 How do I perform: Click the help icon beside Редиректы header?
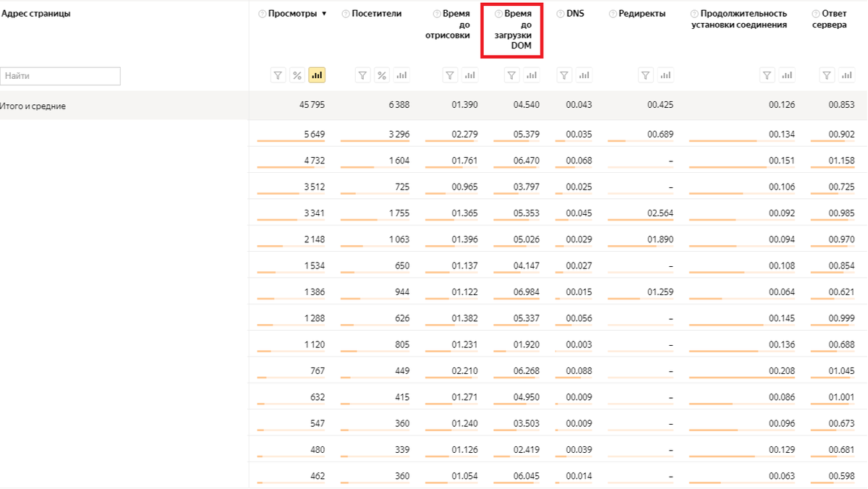pyautogui.click(x=613, y=14)
